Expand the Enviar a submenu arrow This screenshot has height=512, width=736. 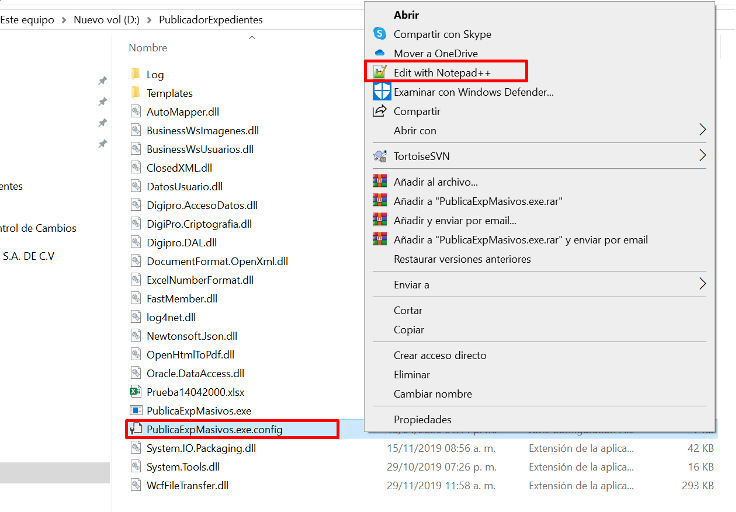click(702, 285)
